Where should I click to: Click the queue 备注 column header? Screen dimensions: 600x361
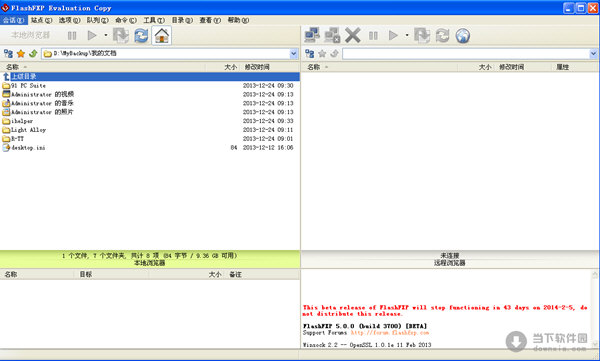(262, 274)
